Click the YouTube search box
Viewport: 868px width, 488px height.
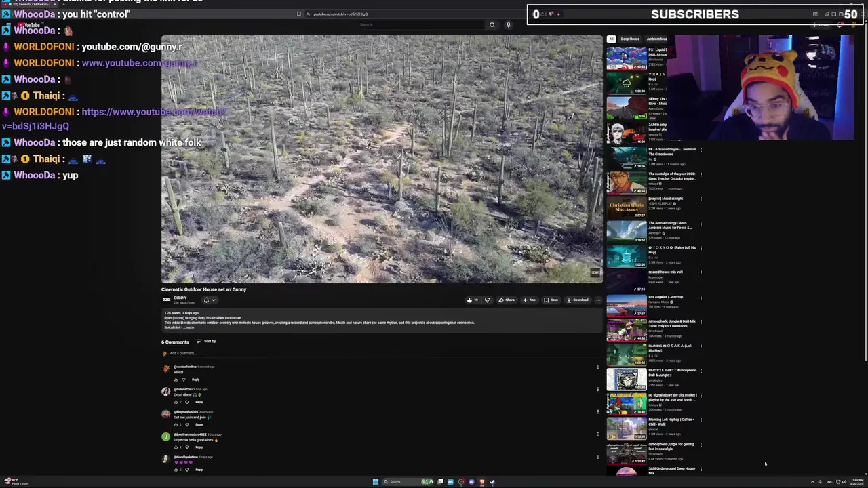tap(420, 25)
